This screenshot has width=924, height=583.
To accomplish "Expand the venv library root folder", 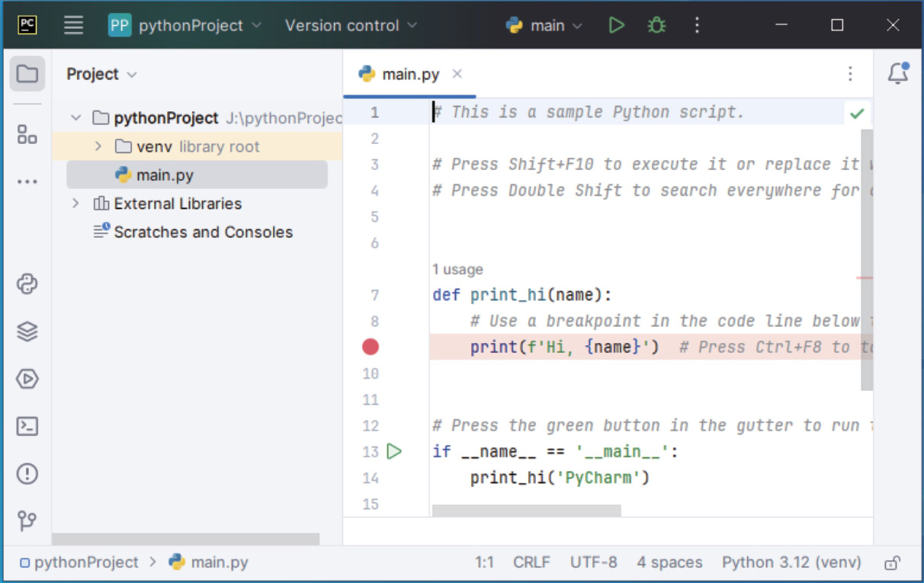I will pyautogui.click(x=98, y=146).
